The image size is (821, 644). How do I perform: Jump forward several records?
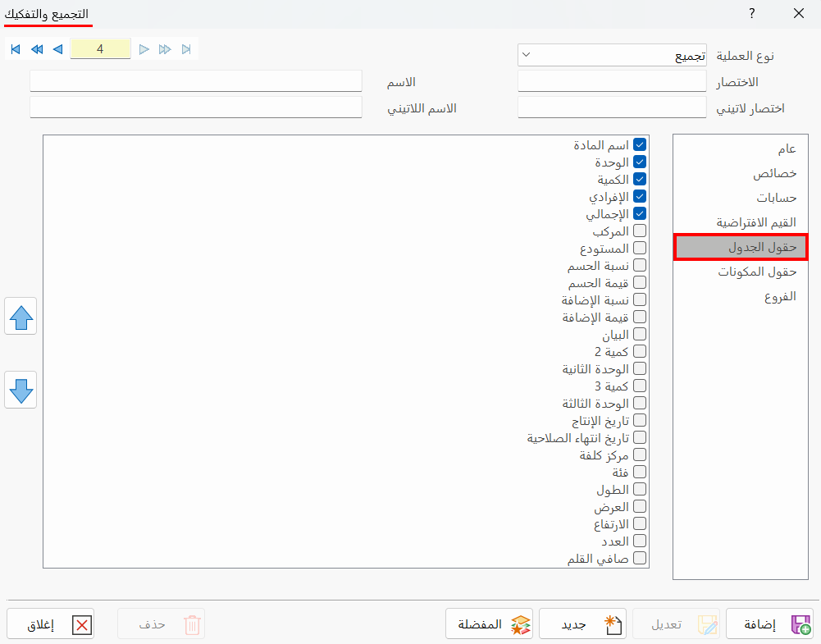pos(165,49)
